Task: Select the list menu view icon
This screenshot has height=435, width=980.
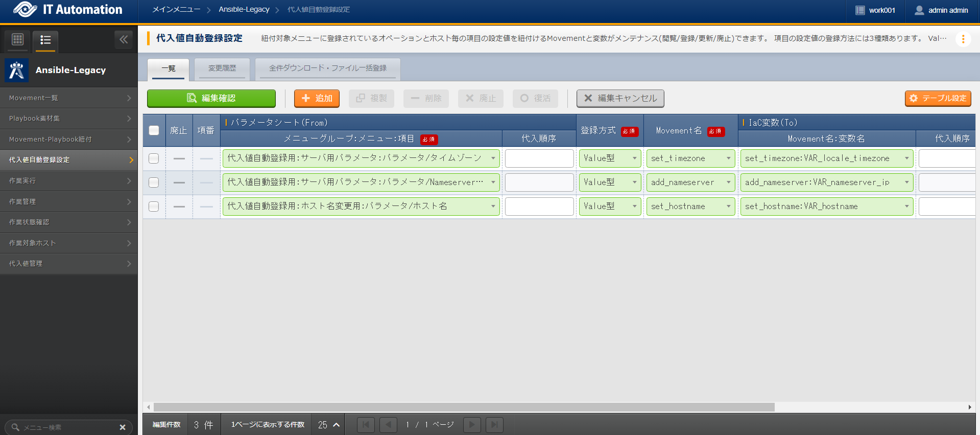Action: (45, 40)
